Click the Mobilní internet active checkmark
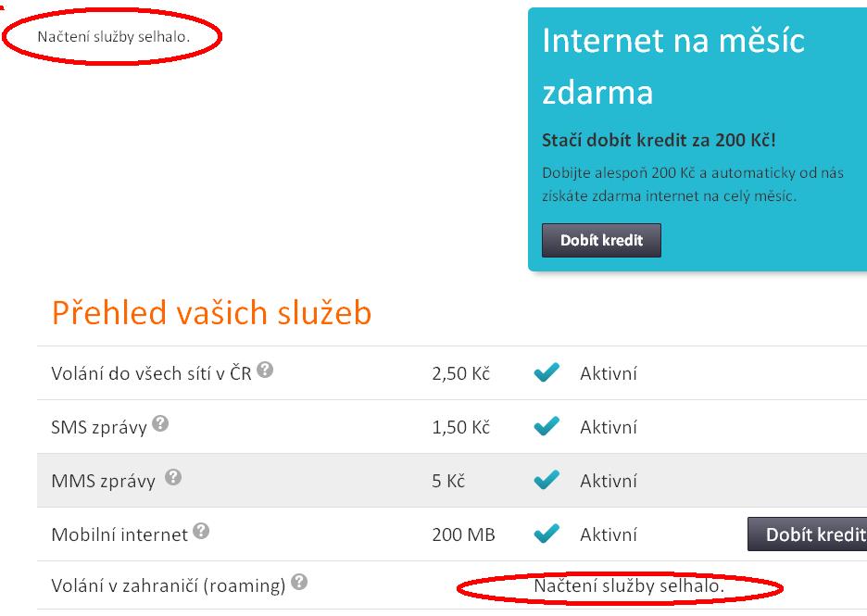The width and height of the screenshot is (867, 616). tap(547, 534)
